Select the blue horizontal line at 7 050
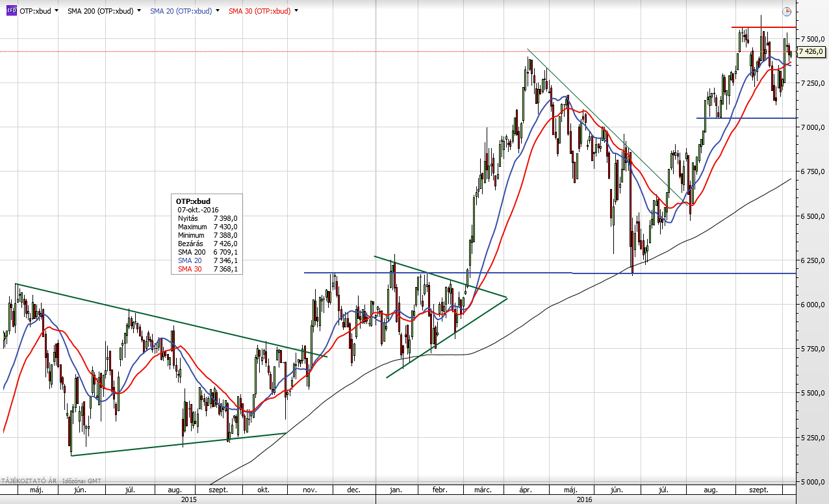 (x=746, y=118)
